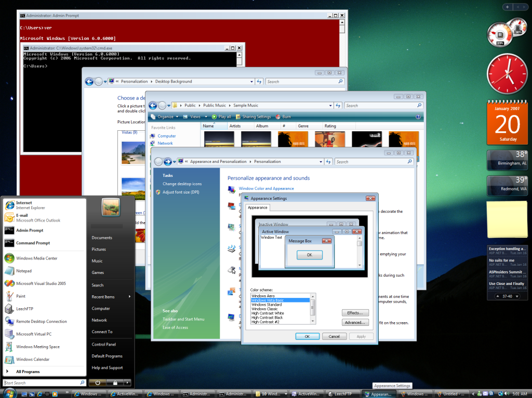The image size is (532, 398).
Task: Open the Organize dropdown menu
Action: click(165, 117)
